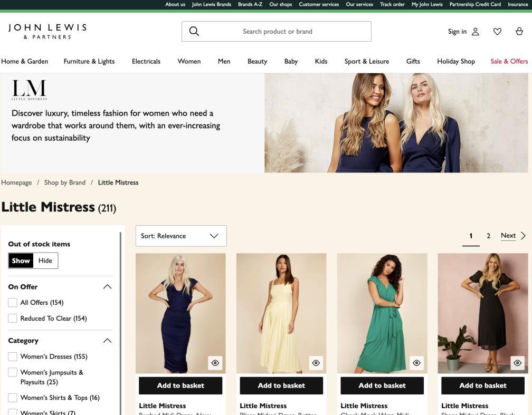Open the Electricals menu
Viewport: 532px width, 415px height.
[146, 61]
